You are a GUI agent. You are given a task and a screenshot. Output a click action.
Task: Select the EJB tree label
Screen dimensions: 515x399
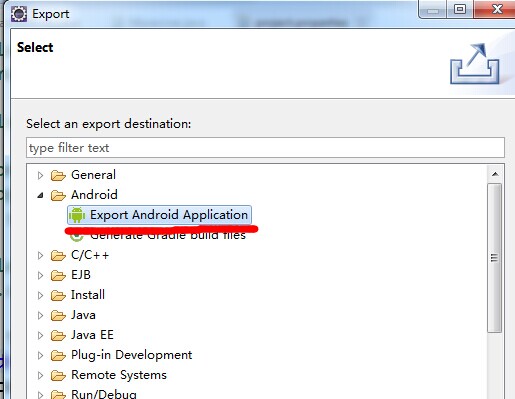(81, 275)
